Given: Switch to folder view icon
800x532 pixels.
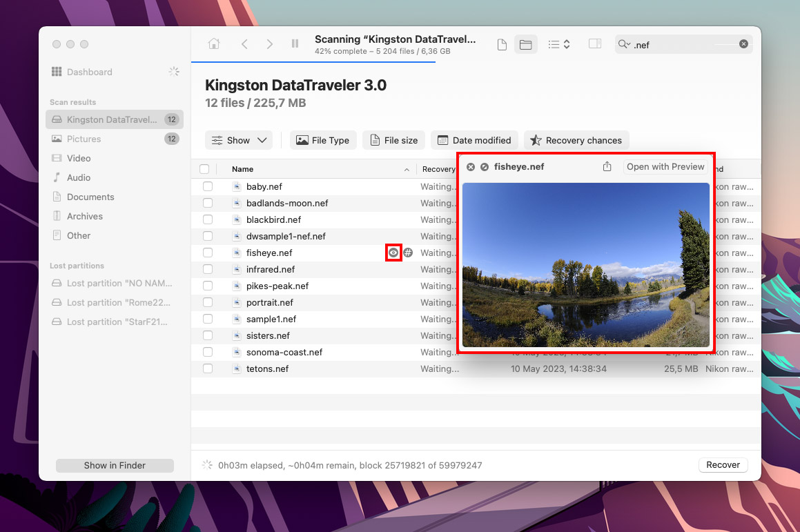Looking at the screenshot, I should coord(525,45).
